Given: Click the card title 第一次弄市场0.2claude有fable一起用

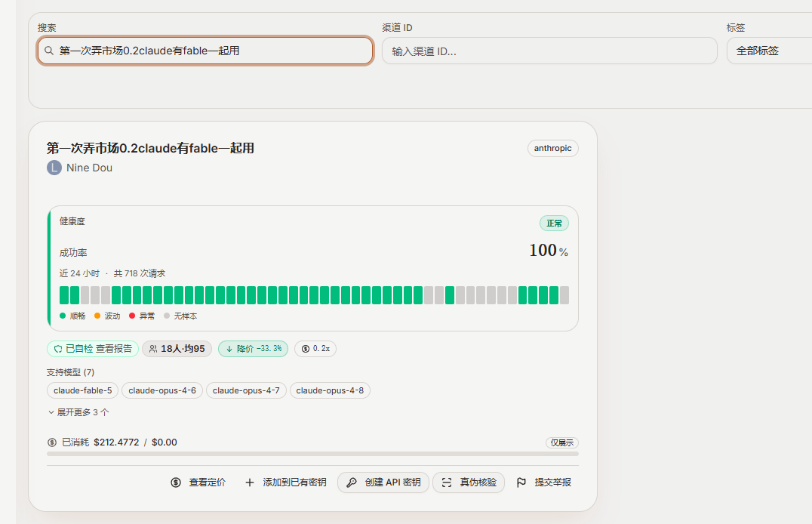Looking at the screenshot, I should click(150, 148).
